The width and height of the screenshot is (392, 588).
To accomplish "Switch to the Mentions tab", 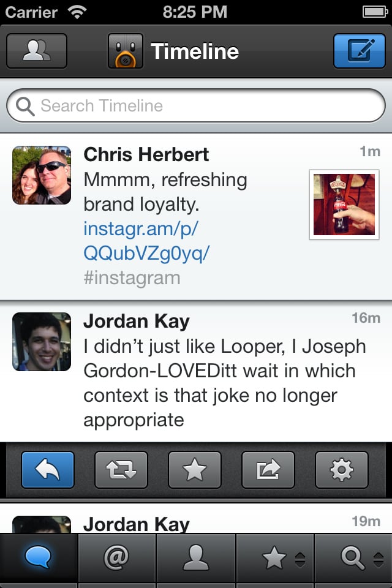I will [117, 558].
